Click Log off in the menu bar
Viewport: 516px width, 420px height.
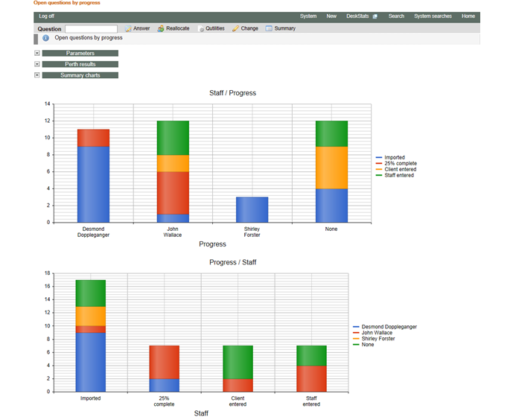(x=46, y=16)
